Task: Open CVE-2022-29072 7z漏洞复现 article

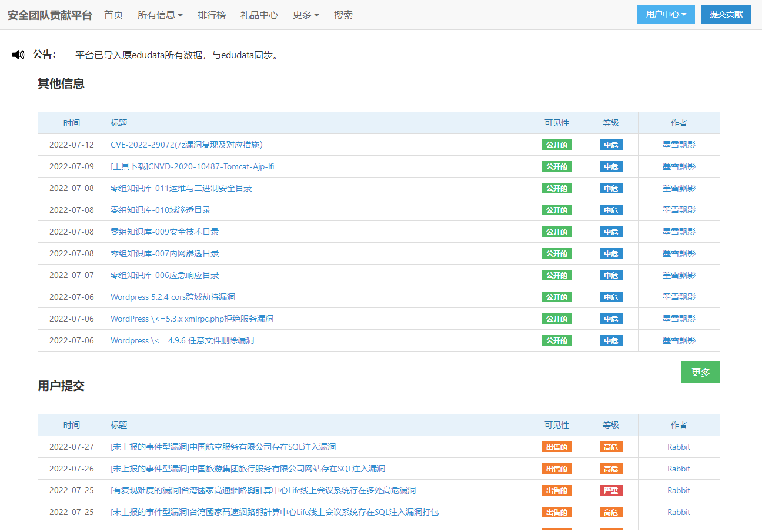Action: pos(186,145)
